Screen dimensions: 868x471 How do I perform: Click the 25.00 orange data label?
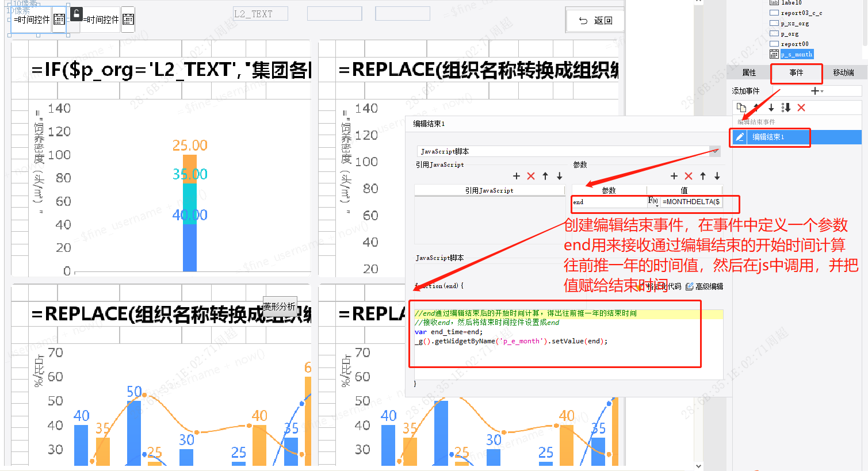[x=190, y=145]
